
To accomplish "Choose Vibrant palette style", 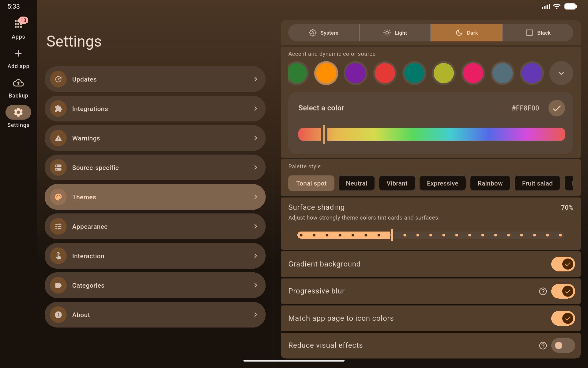I will tap(397, 183).
